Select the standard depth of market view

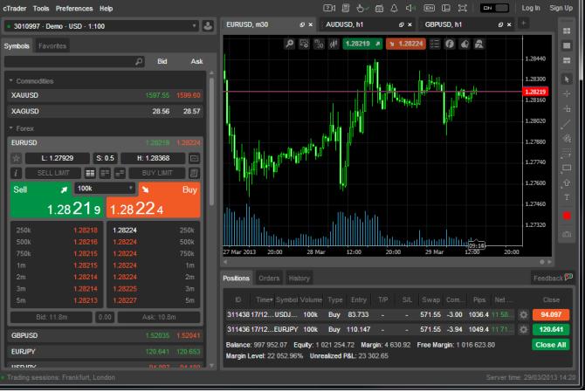(90, 173)
